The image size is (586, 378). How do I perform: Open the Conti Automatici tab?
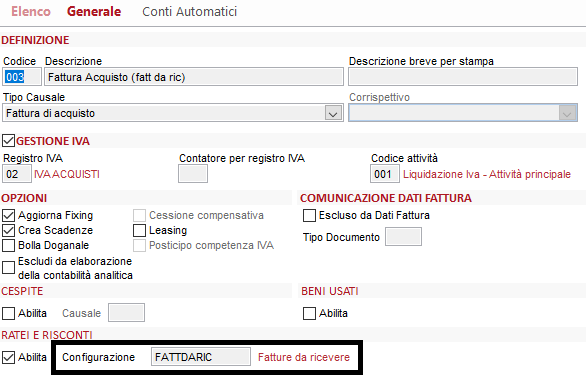pos(189,12)
